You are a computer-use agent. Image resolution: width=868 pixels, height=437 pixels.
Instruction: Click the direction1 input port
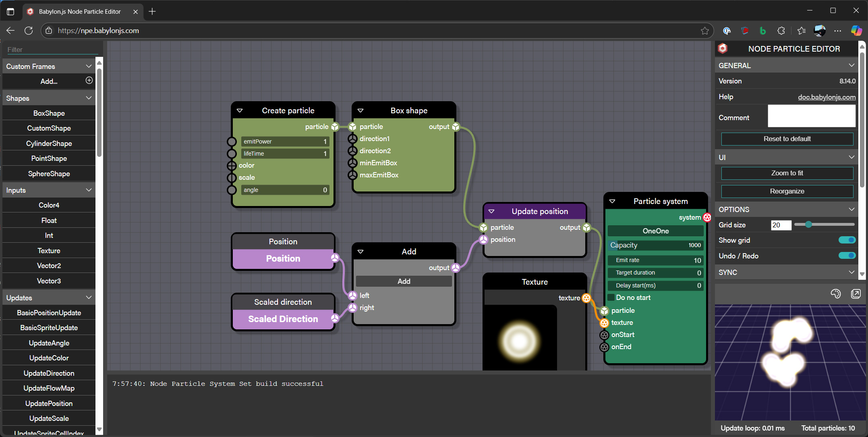pyautogui.click(x=352, y=139)
